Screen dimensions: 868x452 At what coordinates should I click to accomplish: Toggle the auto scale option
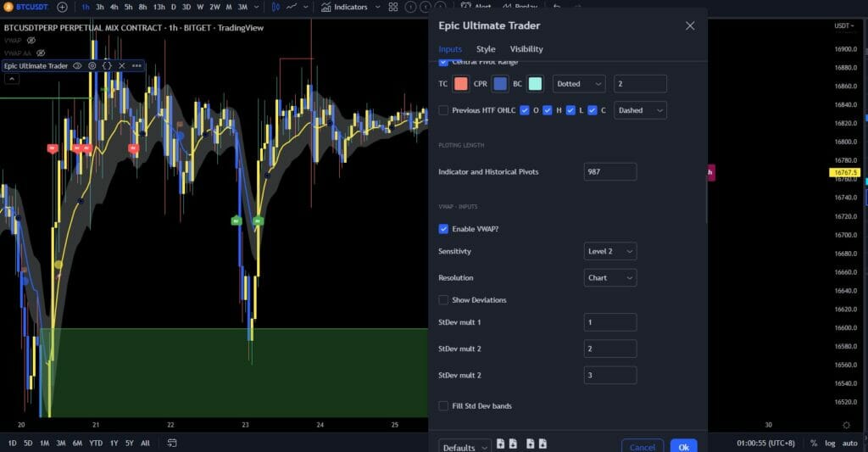click(849, 444)
